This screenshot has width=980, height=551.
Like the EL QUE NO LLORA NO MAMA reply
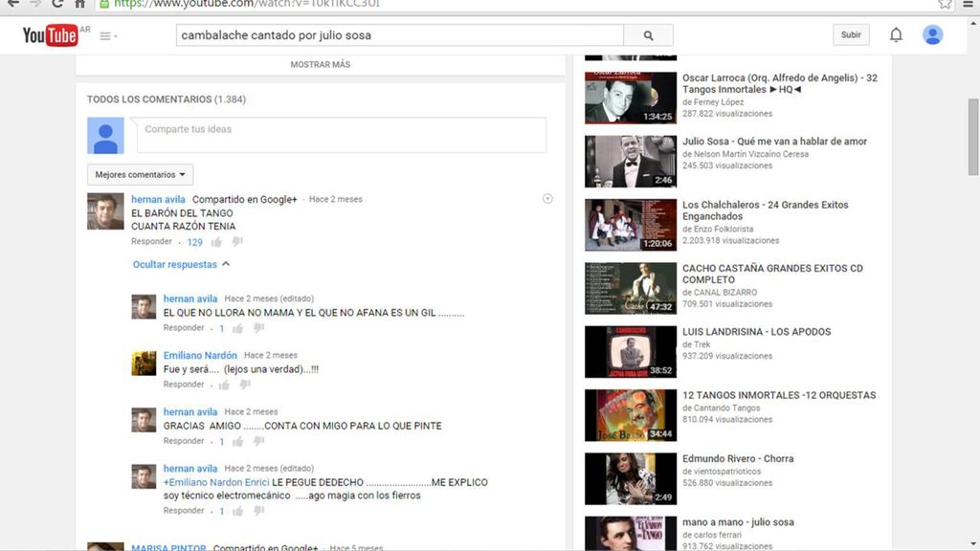[237, 328]
